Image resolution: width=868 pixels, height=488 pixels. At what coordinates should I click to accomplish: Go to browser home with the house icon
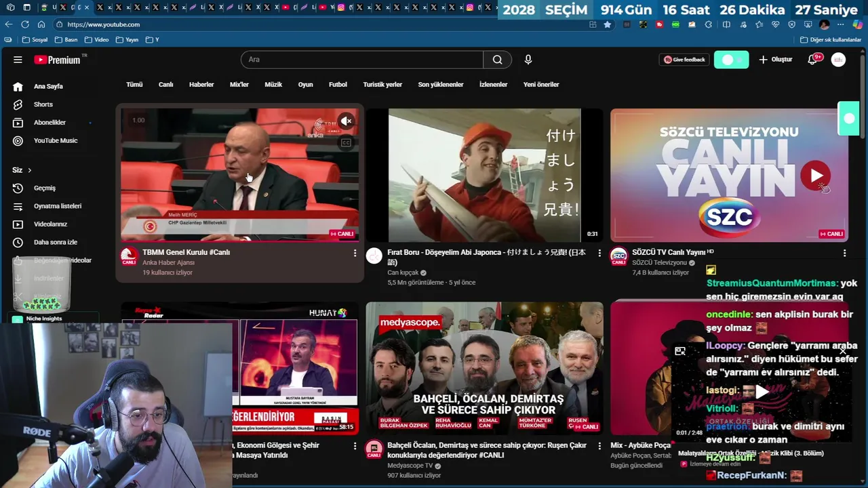[x=41, y=24]
